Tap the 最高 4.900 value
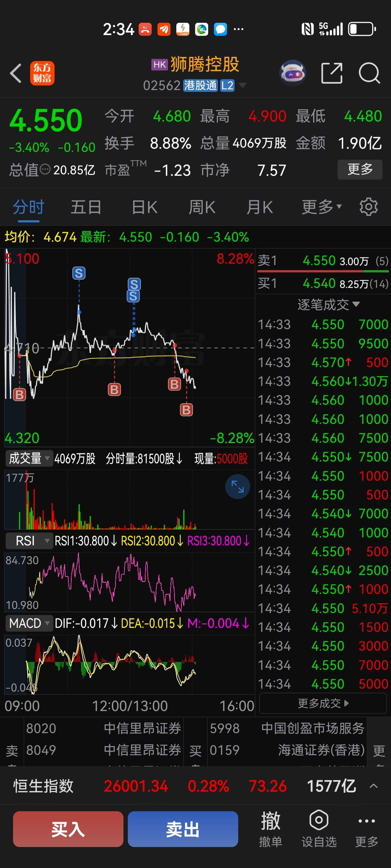This screenshot has height=868, width=391. tap(268, 116)
